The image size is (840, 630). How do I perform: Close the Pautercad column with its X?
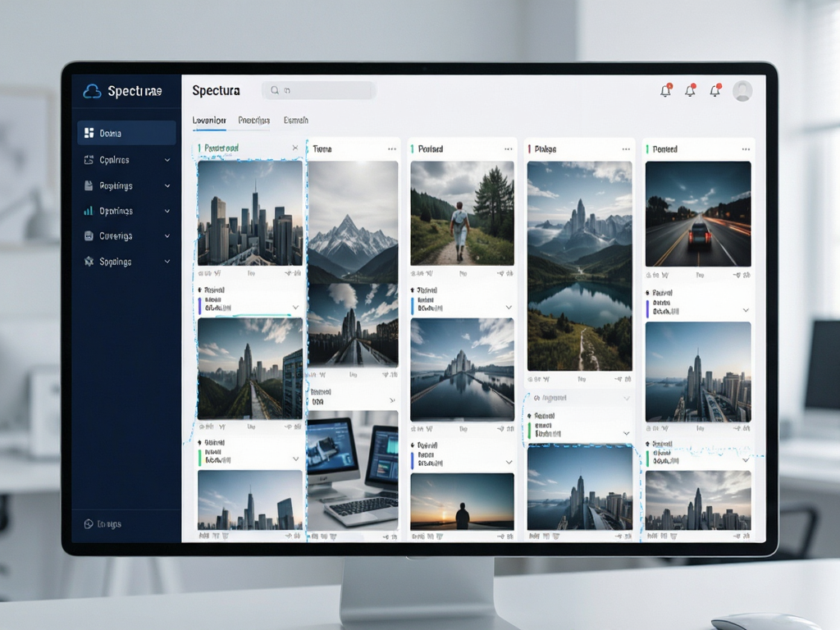295,148
